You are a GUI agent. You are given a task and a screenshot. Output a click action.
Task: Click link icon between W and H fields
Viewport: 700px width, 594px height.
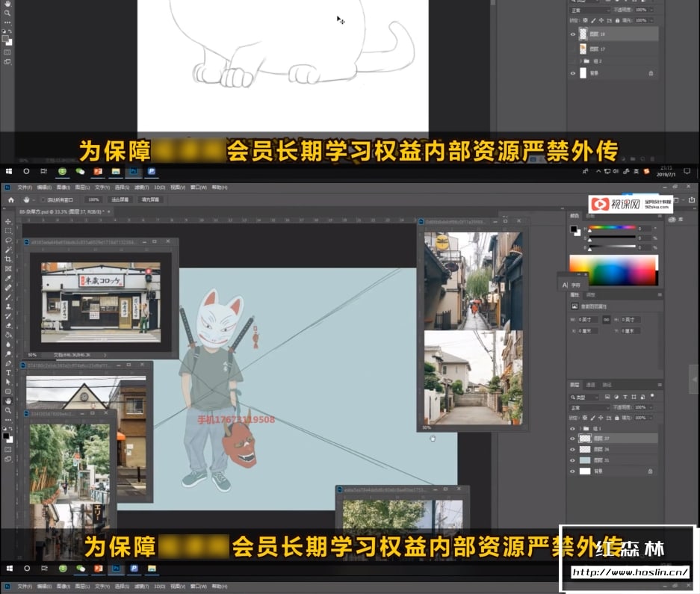(x=607, y=320)
